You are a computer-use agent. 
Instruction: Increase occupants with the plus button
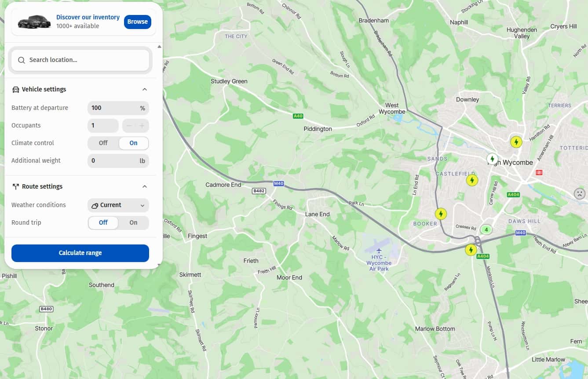click(142, 126)
